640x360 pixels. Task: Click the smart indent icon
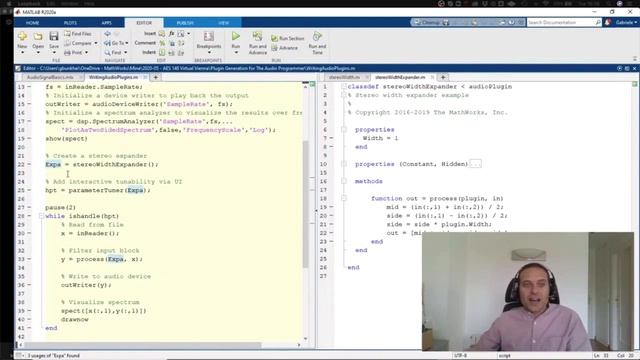162,53
